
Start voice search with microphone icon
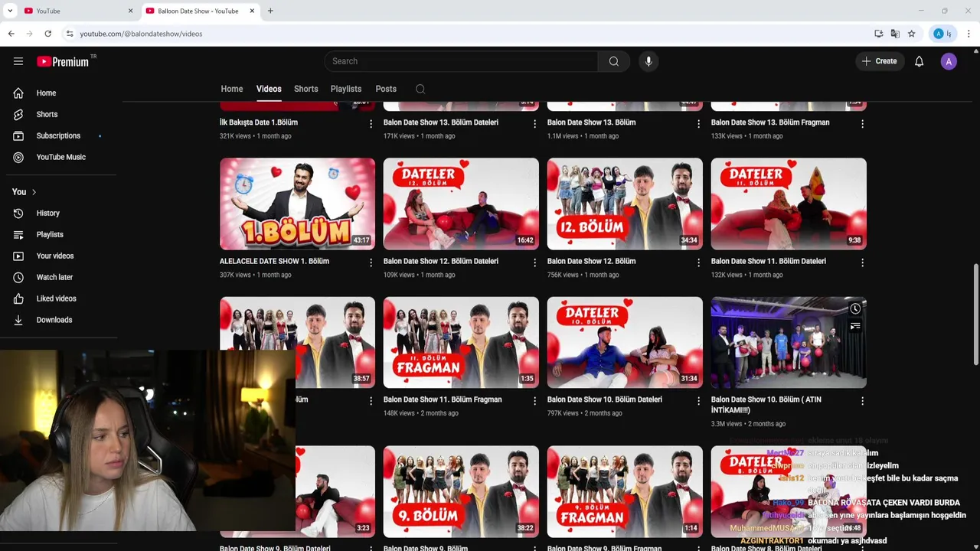648,61
